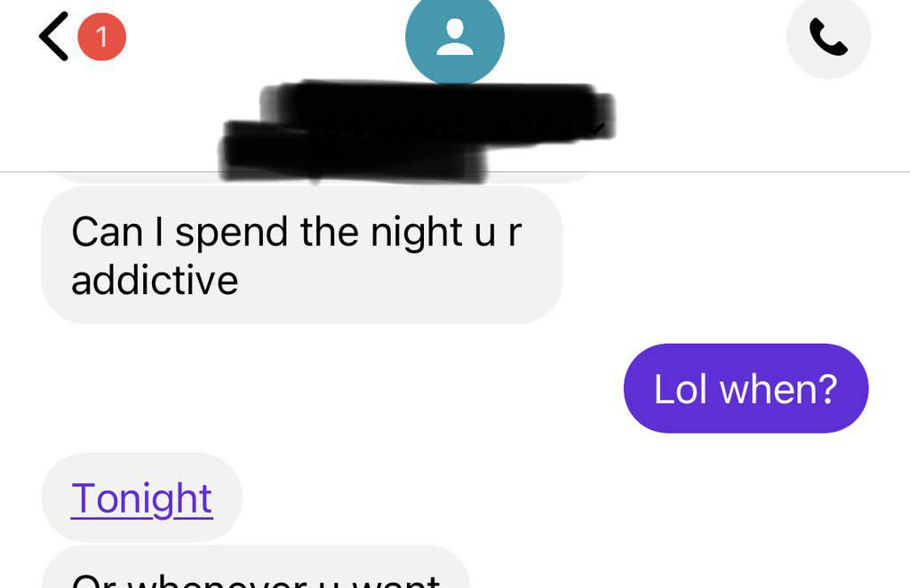The image size is (910, 588).
Task: Click the word 'addictive' in received message
Action: [155, 281]
